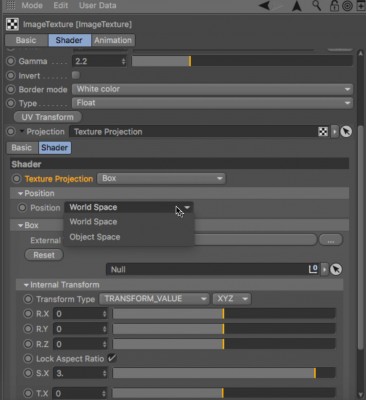Adjust the S.X slider
The height and width of the screenshot is (400, 366).
pyautogui.click(x=224, y=373)
